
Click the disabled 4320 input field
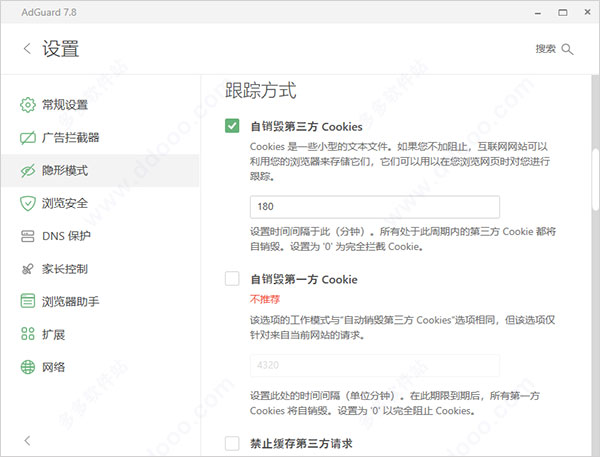point(375,365)
